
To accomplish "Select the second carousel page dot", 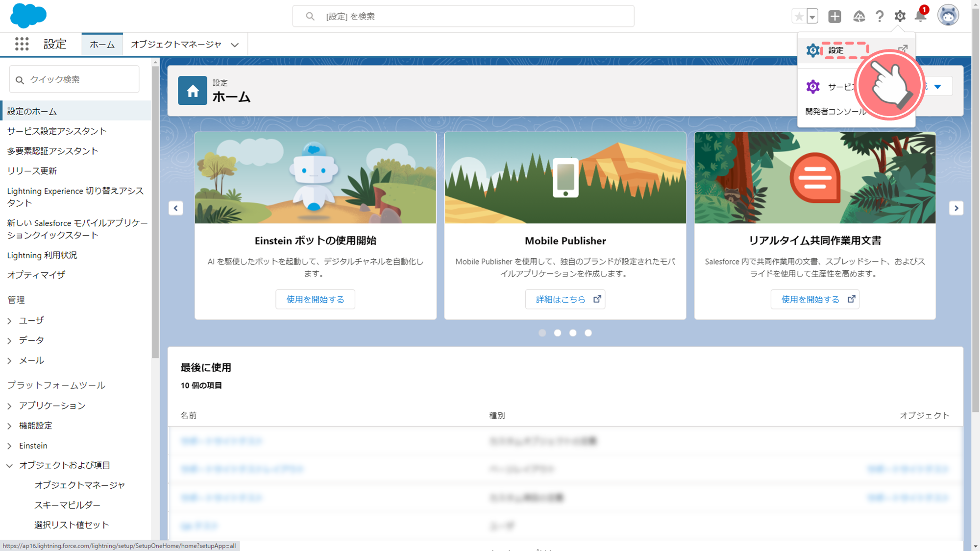I will [558, 333].
